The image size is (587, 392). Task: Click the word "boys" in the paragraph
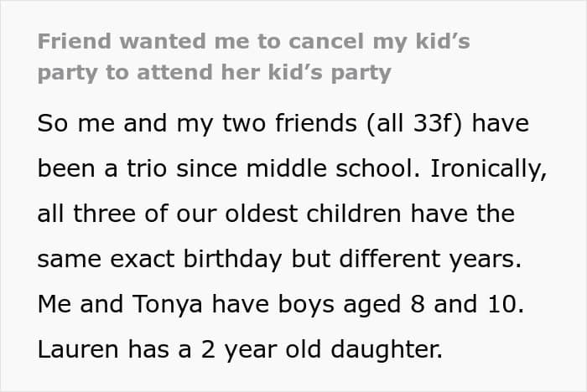click(x=306, y=305)
